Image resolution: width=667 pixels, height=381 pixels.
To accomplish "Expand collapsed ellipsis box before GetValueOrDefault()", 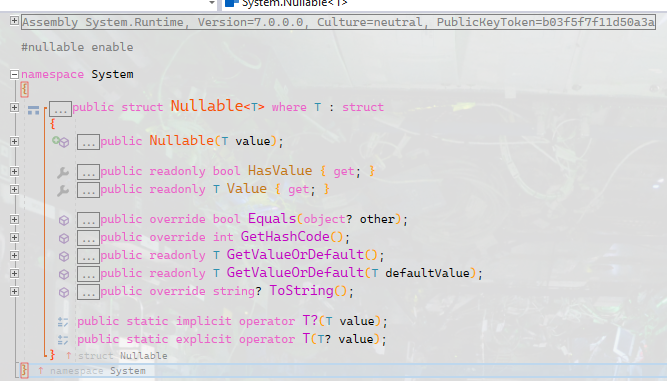I will (x=88, y=256).
